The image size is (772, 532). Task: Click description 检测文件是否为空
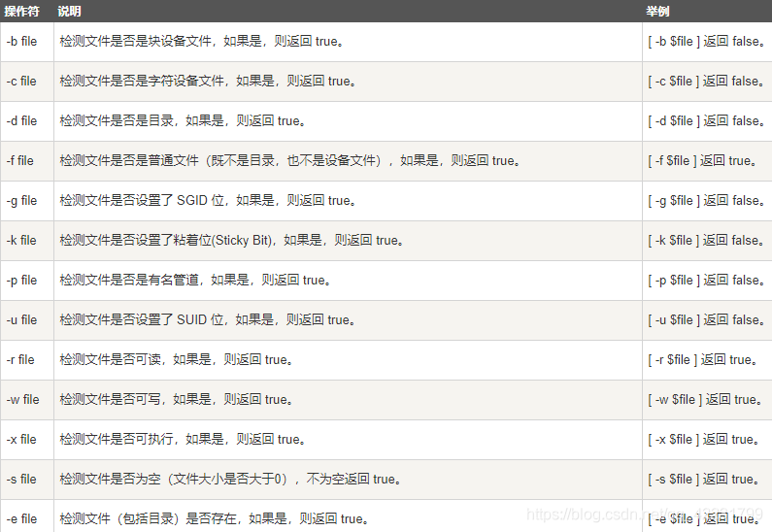pyautogui.click(x=230, y=480)
